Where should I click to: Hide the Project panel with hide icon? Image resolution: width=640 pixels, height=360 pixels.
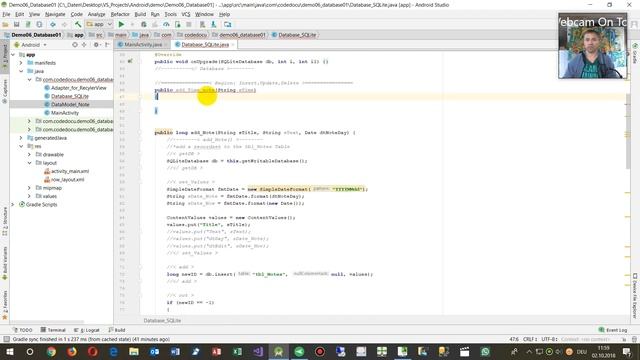(x=107, y=45)
